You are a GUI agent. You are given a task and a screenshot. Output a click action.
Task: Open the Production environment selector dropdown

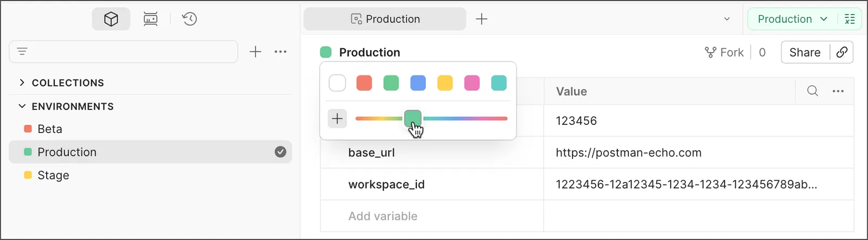793,19
